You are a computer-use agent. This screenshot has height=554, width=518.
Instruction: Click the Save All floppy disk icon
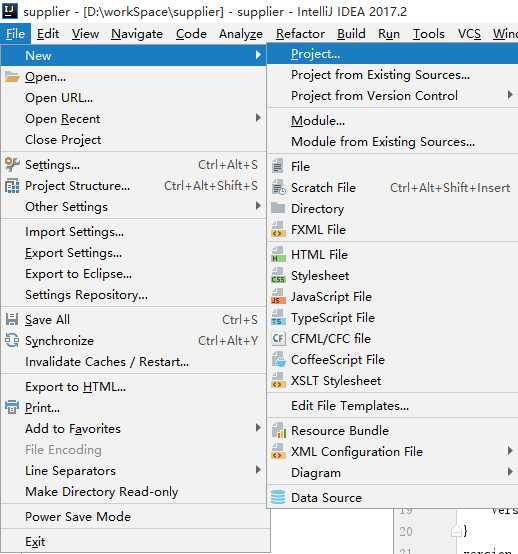click(x=12, y=319)
